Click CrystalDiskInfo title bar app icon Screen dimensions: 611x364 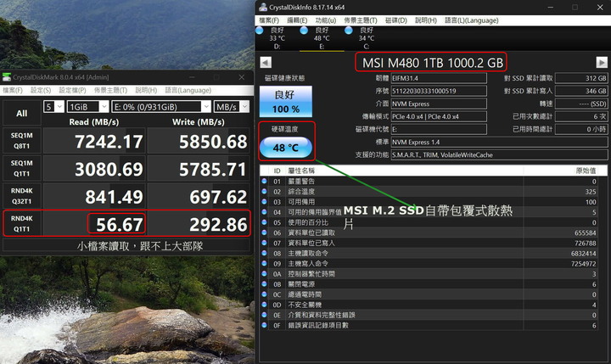263,7
